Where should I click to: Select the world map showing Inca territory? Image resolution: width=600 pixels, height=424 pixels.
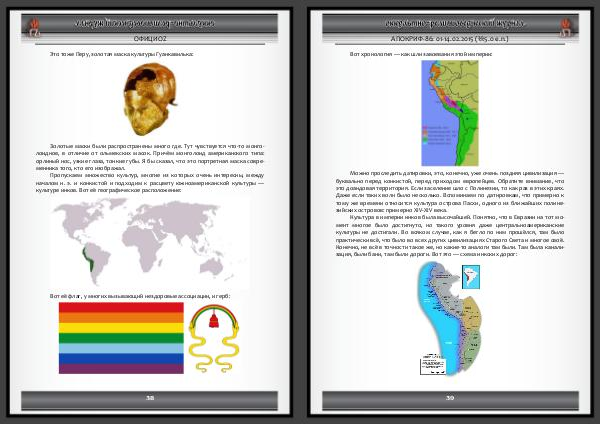point(150,243)
